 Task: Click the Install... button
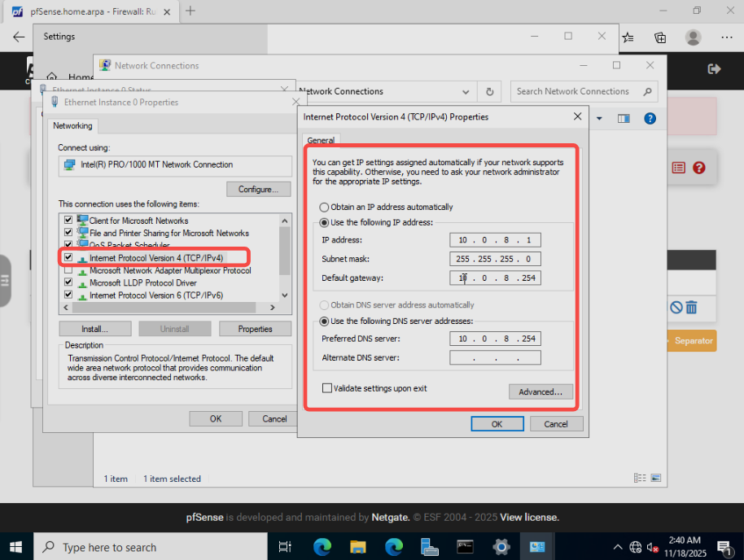coord(95,329)
